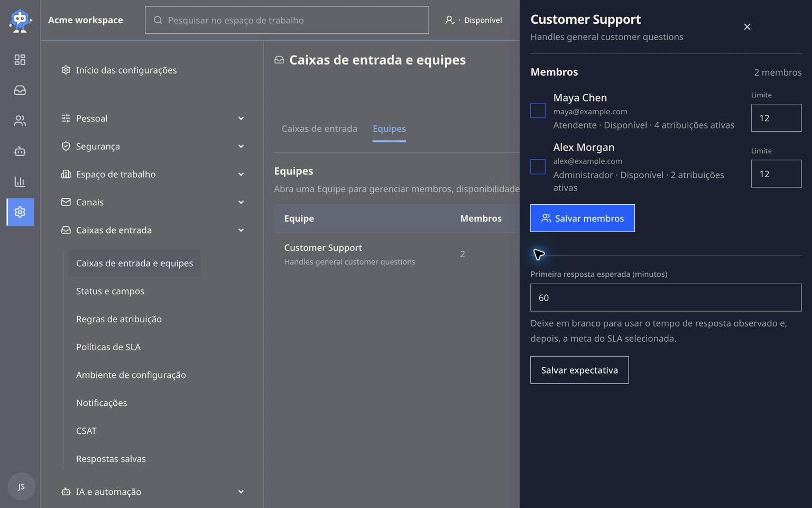
Task: Click the Salvar expectativa button
Action: 579,370
